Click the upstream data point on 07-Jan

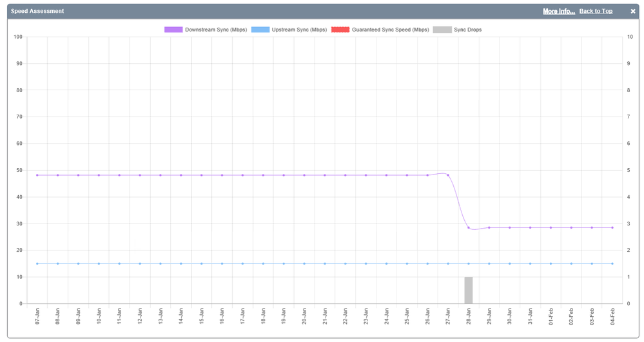pyautogui.click(x=37, y=263)
